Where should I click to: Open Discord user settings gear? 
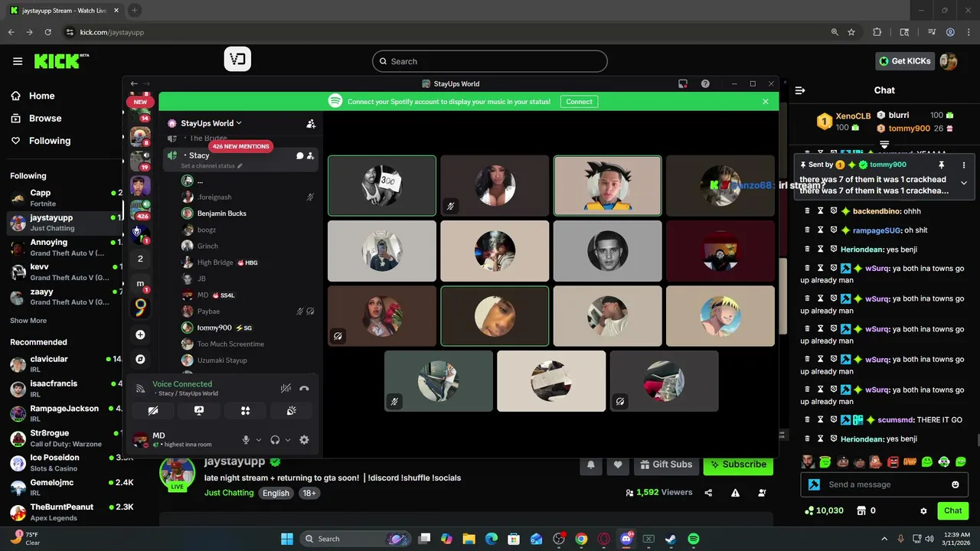pyautogui.click(x=304, y=440)
